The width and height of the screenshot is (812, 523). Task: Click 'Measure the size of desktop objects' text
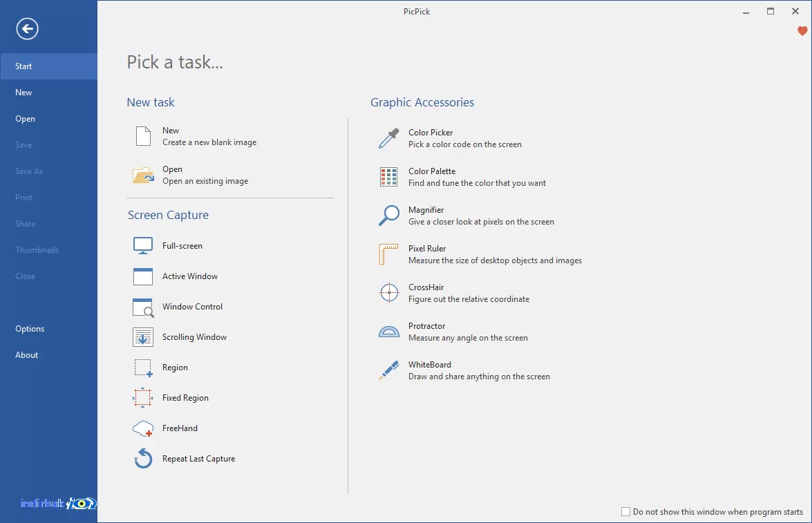pos(495,260)
